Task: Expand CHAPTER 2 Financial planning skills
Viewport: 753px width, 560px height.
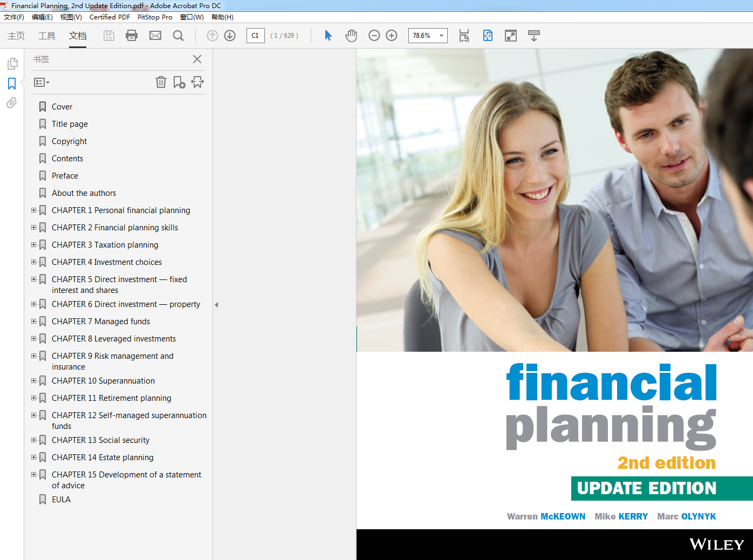Action: point(33,227)
